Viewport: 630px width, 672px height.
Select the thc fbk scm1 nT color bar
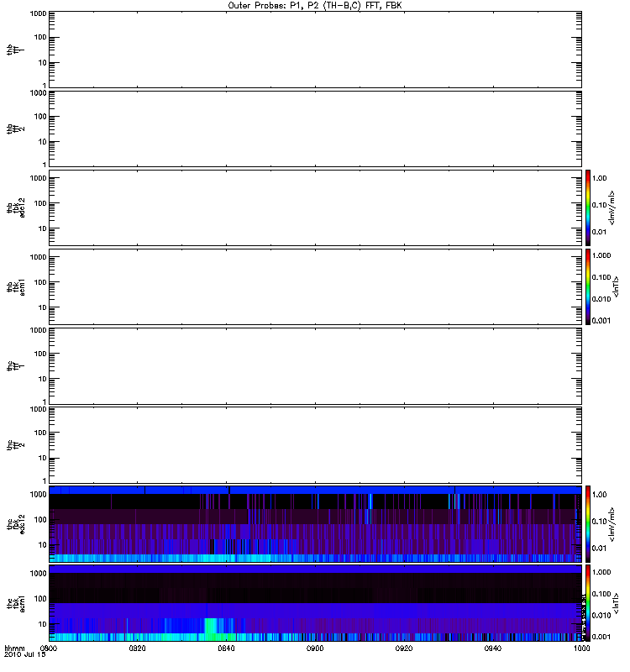588,603
